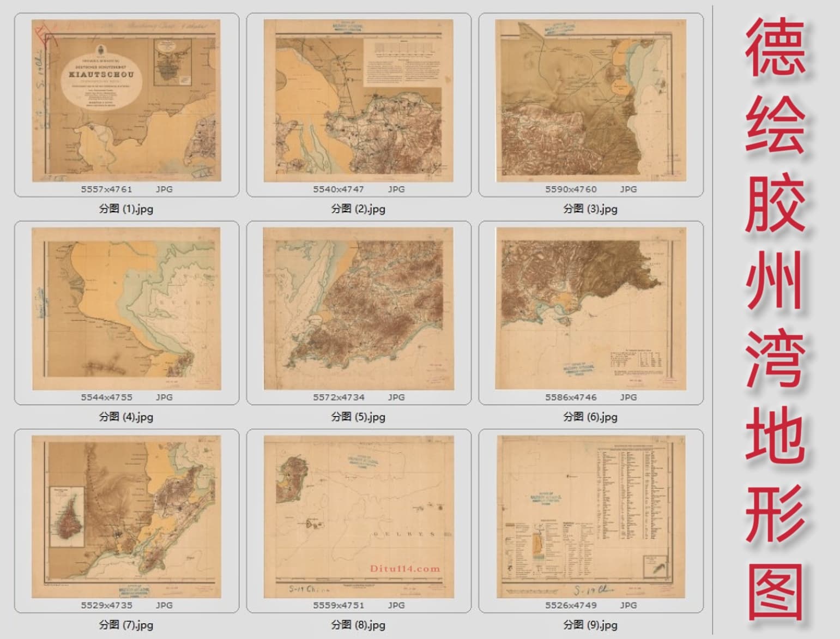Click the filename label 分图 (1).jpg
The height and width of the screenshot is (639, 840).
tap(126, 209)
